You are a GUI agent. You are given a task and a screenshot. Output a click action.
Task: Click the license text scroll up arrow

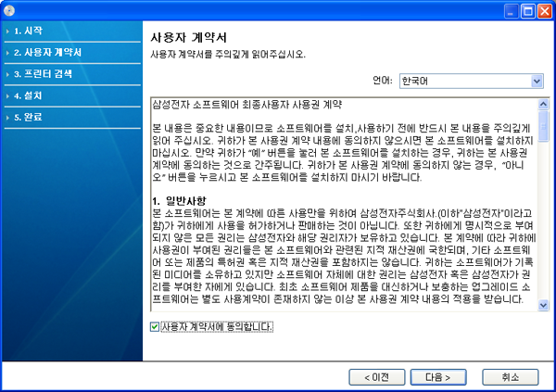point(543,104)
